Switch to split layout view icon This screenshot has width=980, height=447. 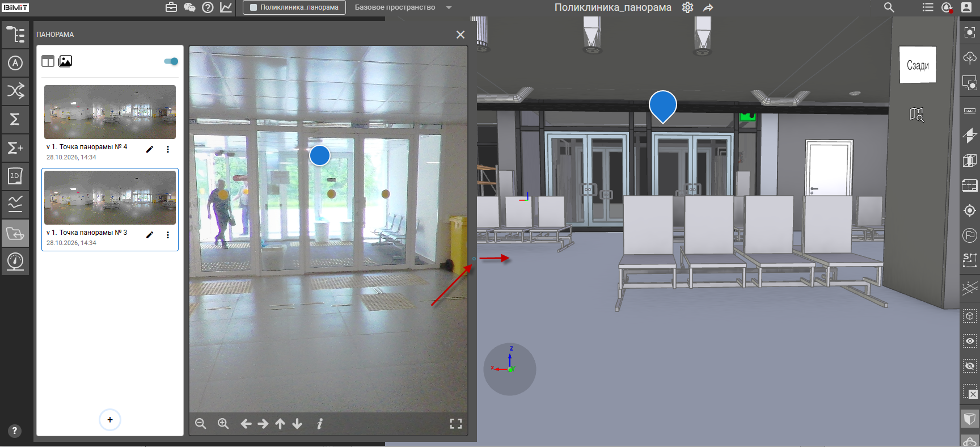pos(48,61)
